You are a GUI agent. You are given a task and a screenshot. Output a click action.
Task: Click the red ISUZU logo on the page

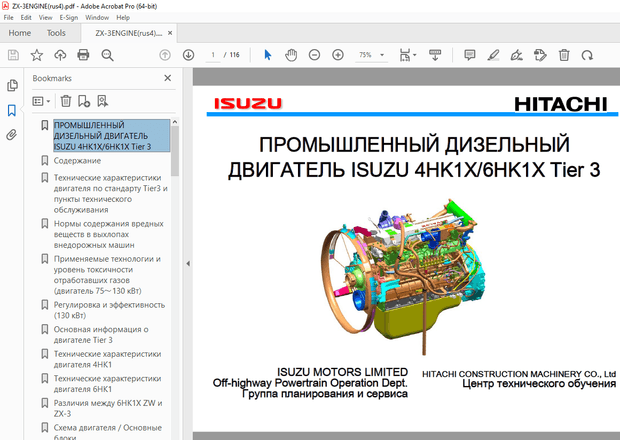[248, 104]
